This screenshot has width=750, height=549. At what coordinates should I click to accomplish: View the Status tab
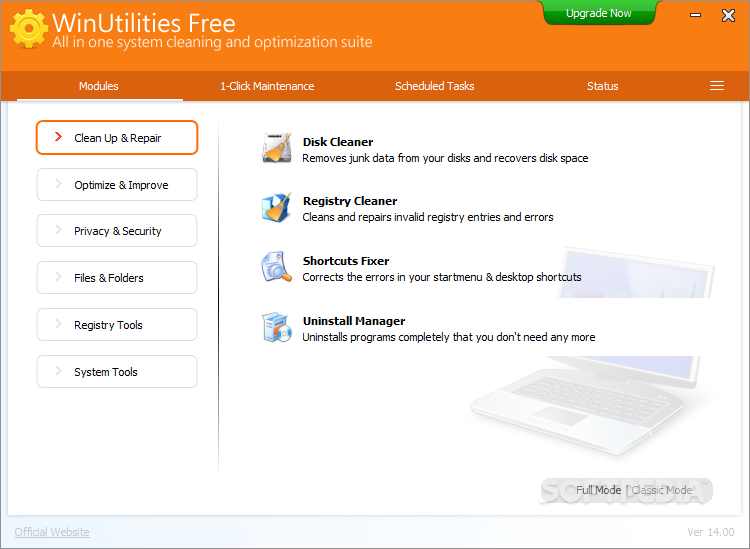pyautogui.click(x=603, y=86)
